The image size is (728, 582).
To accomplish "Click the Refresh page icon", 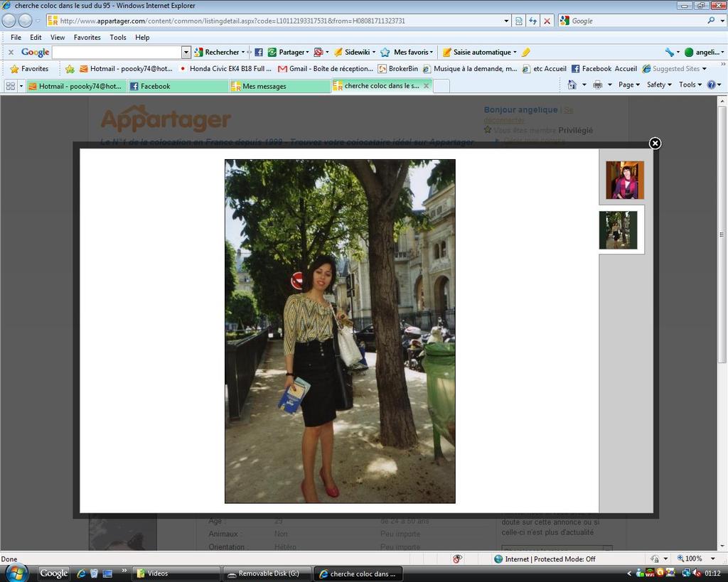I will 533,21.
